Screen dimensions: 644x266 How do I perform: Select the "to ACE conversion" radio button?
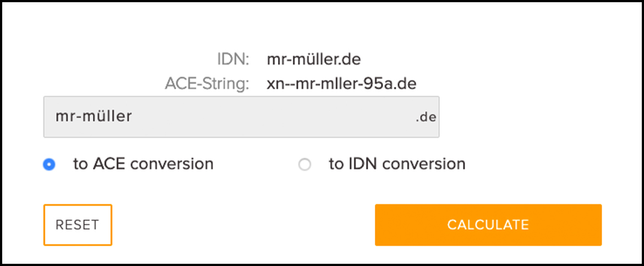(x=50, y=164)
